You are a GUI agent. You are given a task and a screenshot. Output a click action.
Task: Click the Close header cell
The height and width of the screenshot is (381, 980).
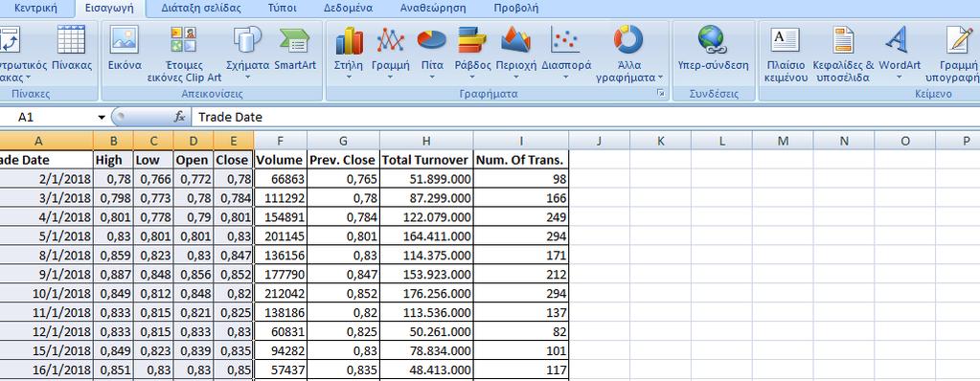pyautogui.click(x=233, y=160)
